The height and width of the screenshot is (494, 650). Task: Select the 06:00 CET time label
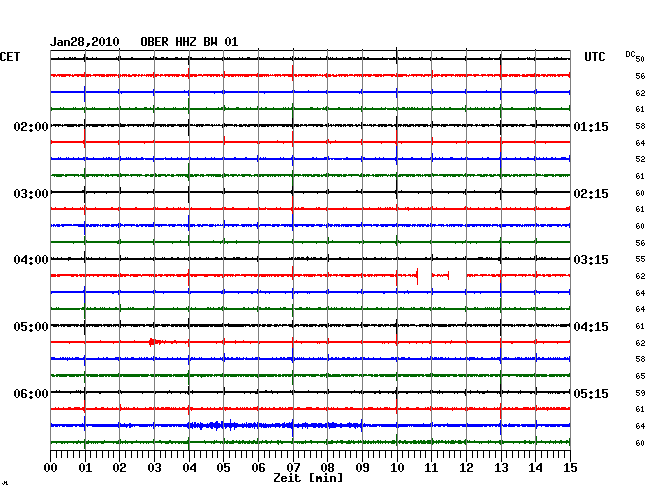[31, 393]
